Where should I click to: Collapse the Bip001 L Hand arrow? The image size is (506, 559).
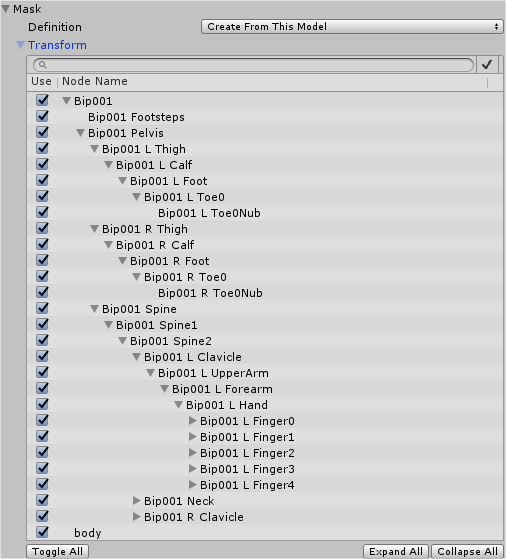pos(178,405)
